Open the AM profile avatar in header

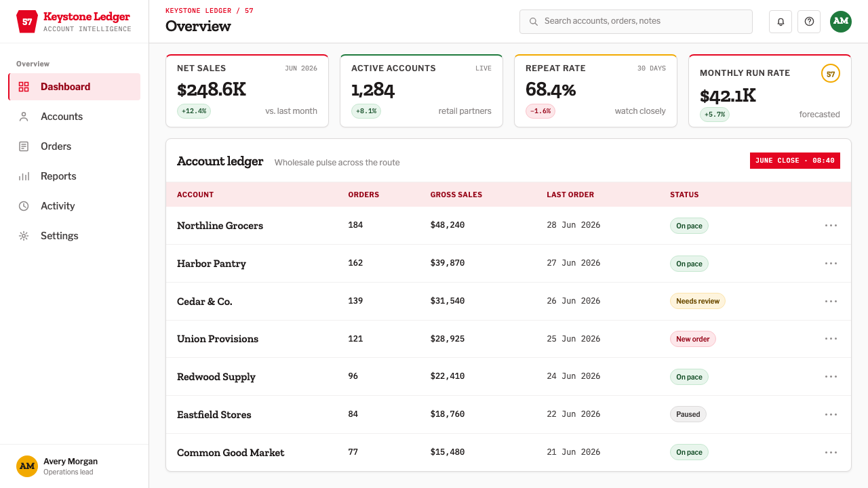tap(841, 21)
